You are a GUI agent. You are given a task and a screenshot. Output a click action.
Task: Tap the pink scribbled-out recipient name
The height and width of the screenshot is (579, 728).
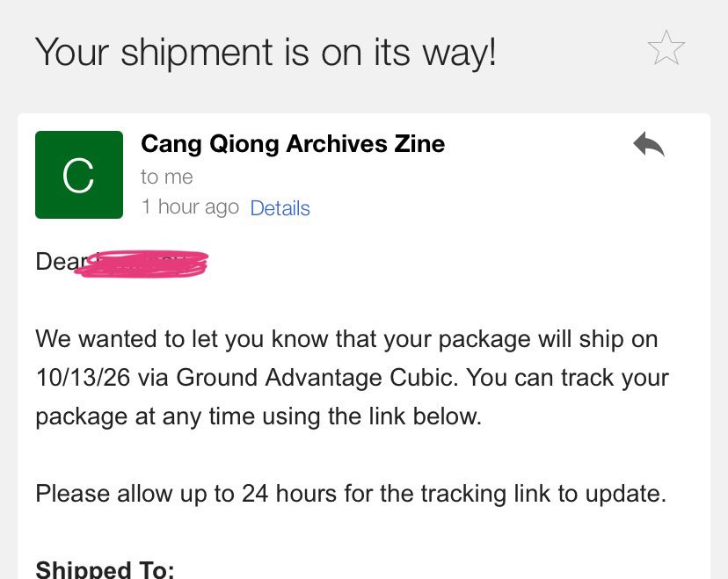142,264
